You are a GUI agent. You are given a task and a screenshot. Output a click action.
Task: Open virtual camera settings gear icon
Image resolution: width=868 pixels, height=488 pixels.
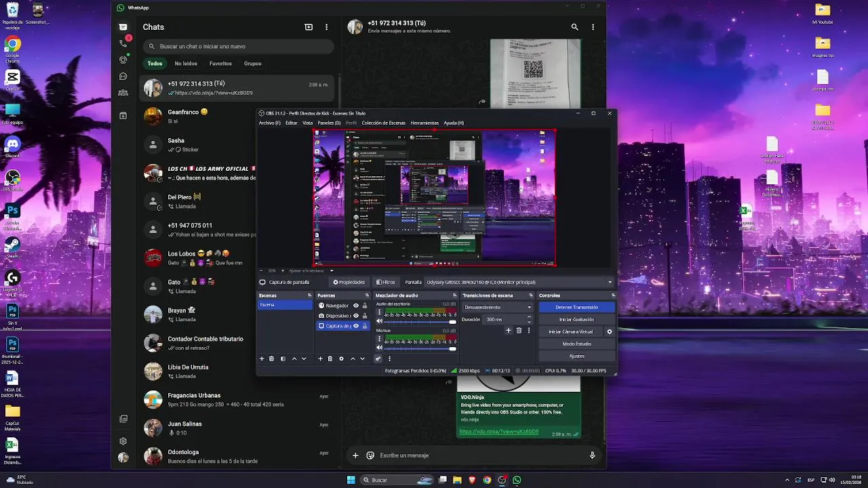point(609,331)
